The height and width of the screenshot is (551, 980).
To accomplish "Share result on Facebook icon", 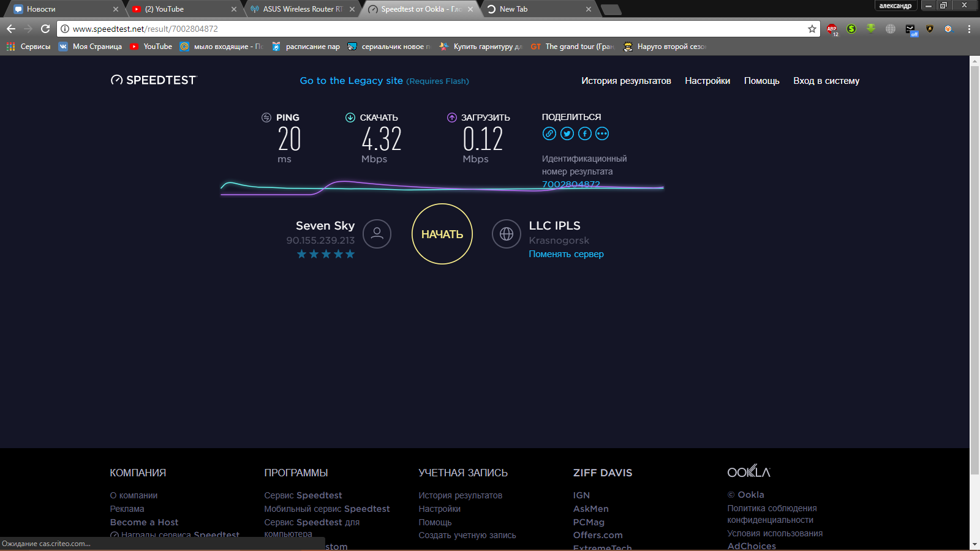I will [585, 133].
